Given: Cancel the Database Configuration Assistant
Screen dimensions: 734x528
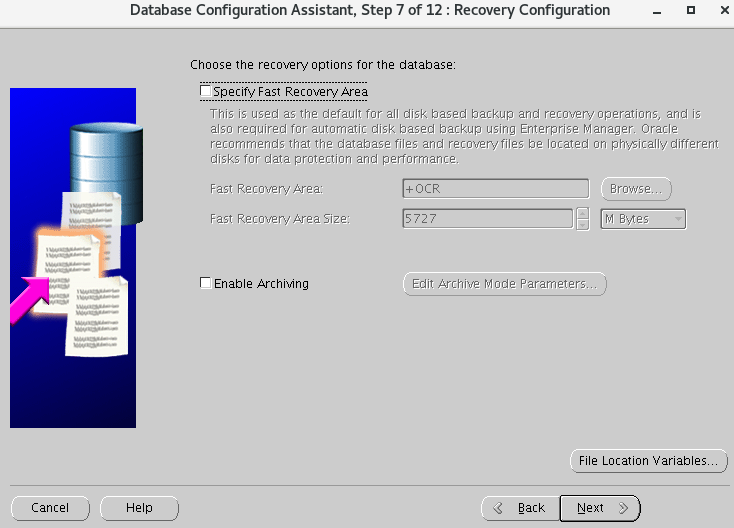Looking at the screenshot, I should [x=50, y=508].
